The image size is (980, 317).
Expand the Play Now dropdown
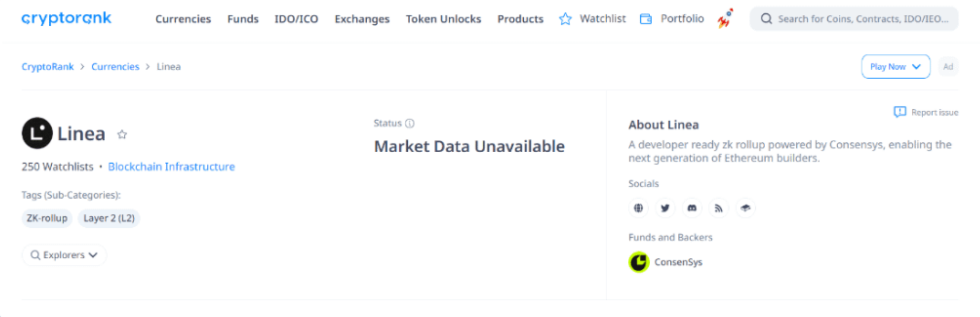point(895,67)
